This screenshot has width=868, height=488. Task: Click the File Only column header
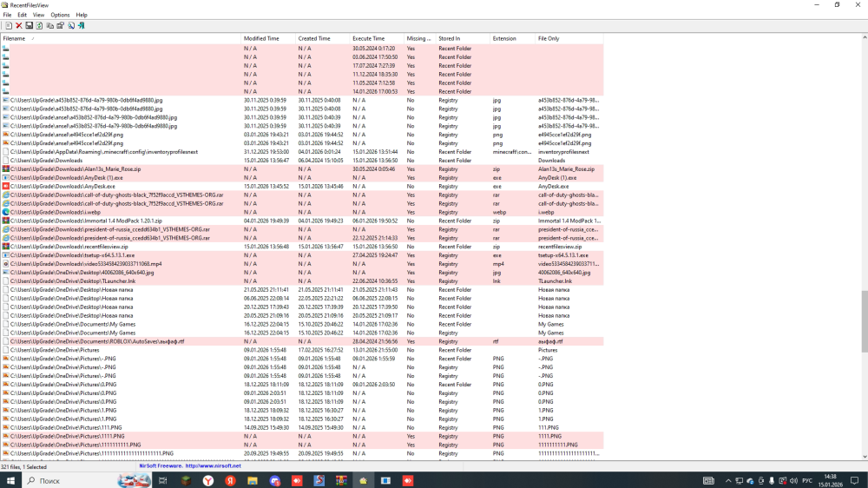pyautogui.click(x=569, y=39)
